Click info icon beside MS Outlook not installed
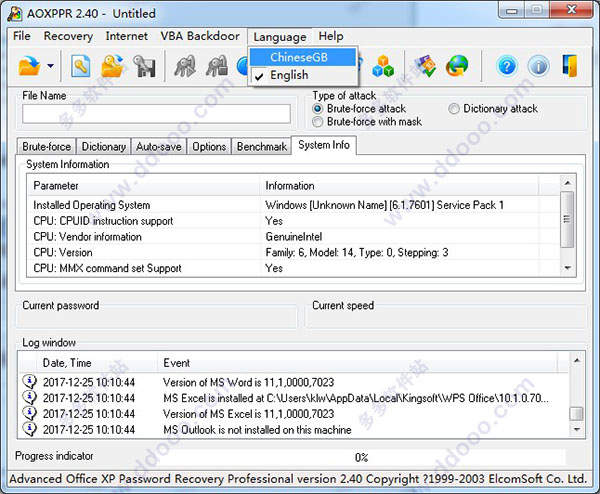Image resolution: width=600 pixels, height=494 pixels. (x=29, y=429)
